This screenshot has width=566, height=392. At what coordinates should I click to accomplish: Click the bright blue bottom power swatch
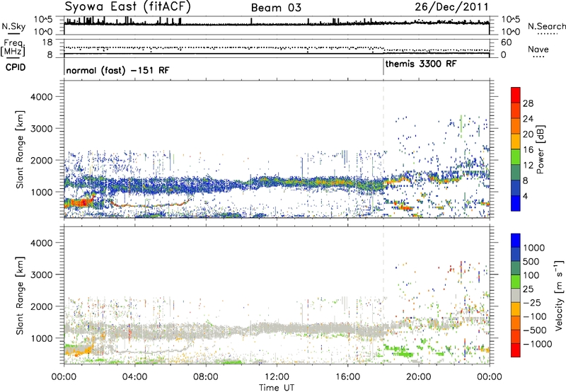pyautogui.click(x=516, y=203)
